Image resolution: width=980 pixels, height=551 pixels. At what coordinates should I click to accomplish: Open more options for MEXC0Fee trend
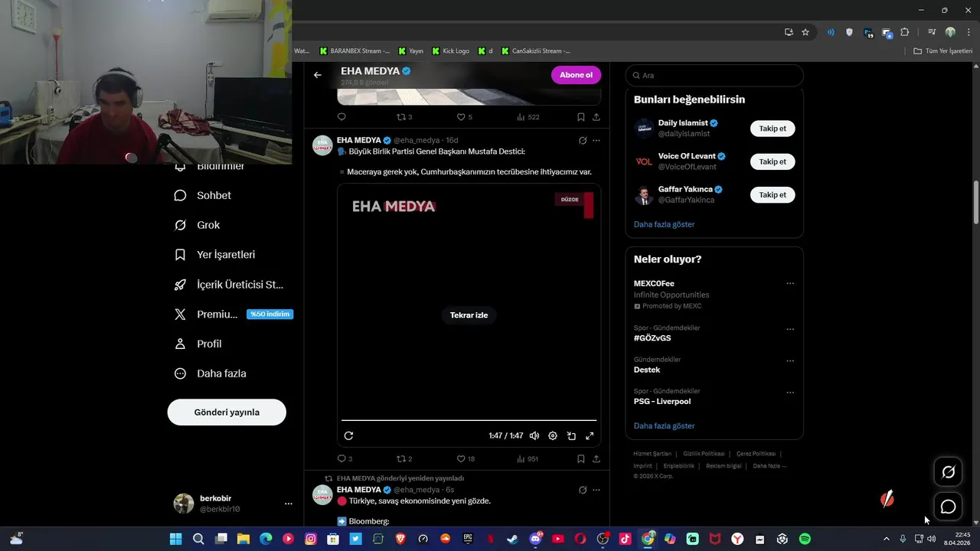click(x=790, y=283)
